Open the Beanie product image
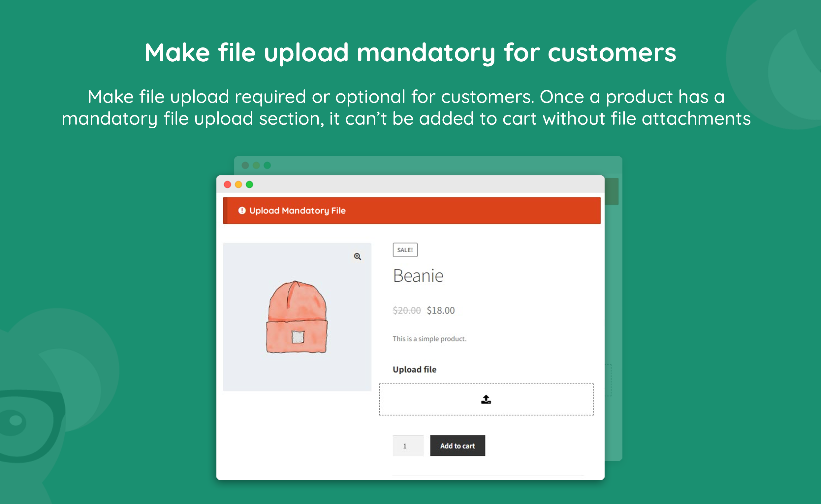Image resolution: width=821 pixels, height=504 pixels. point(297,317)
